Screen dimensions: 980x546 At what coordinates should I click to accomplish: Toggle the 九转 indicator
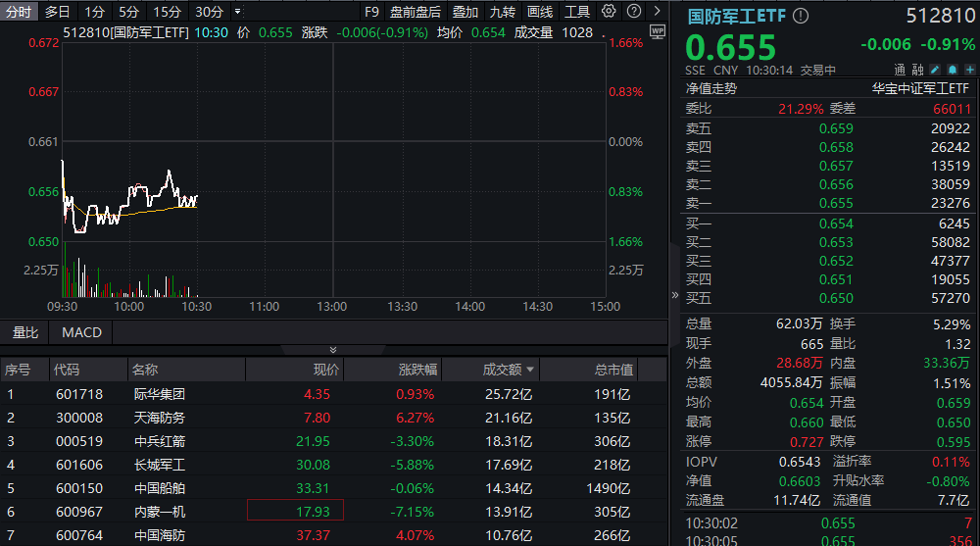[x=503, y=11]
